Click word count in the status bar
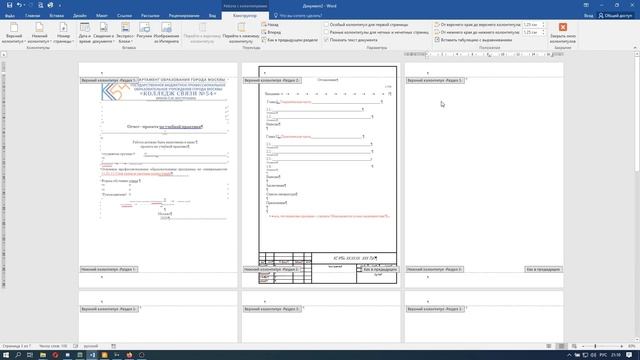The image size is (640, 360). 53,346
